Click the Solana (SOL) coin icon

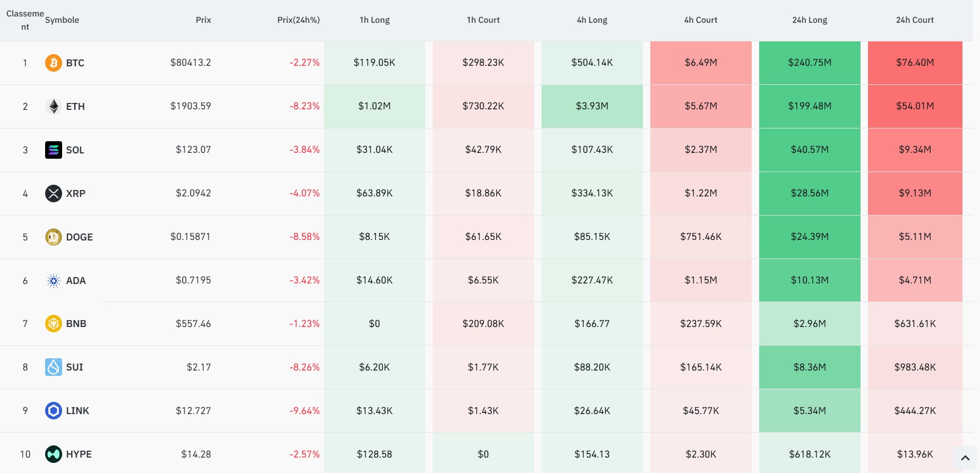53,150
